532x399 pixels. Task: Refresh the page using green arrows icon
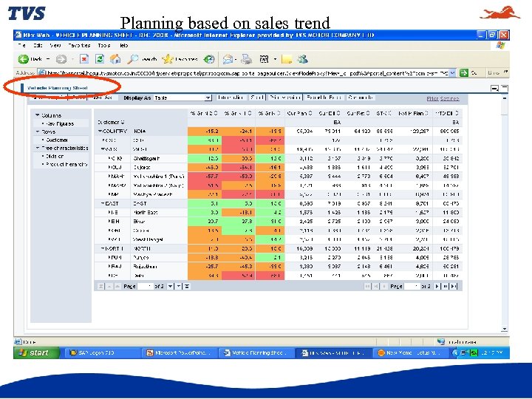click(100, 59)
